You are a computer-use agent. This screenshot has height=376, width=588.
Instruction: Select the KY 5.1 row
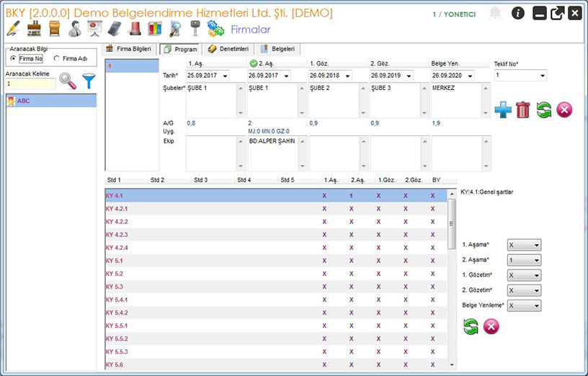point(276,261)
